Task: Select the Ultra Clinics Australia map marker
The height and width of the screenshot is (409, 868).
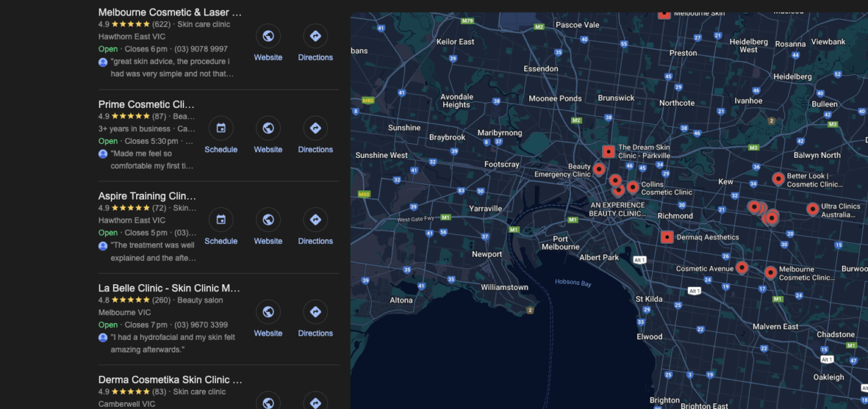Action: coord(812,209)
